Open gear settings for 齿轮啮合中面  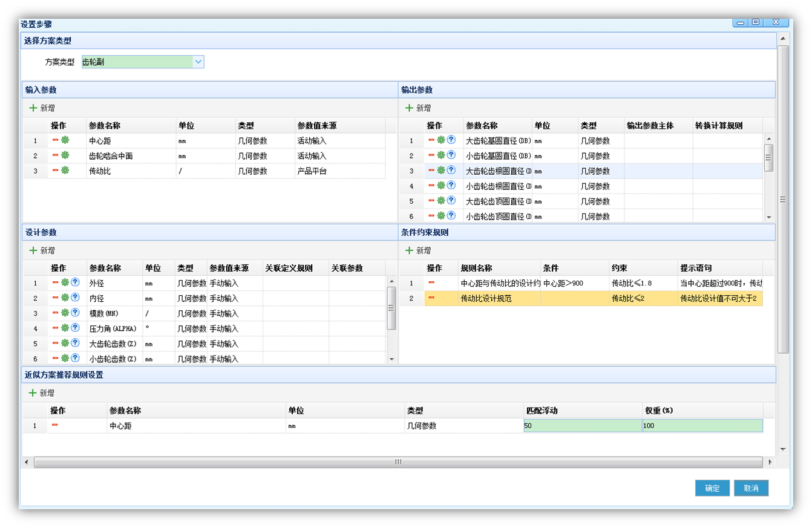coord(65,155)
